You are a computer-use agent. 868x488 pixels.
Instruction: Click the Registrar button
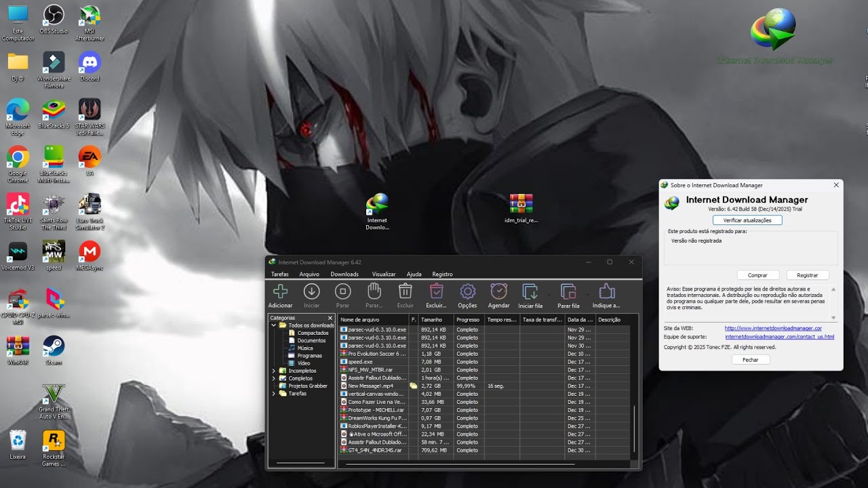point(808,275)
